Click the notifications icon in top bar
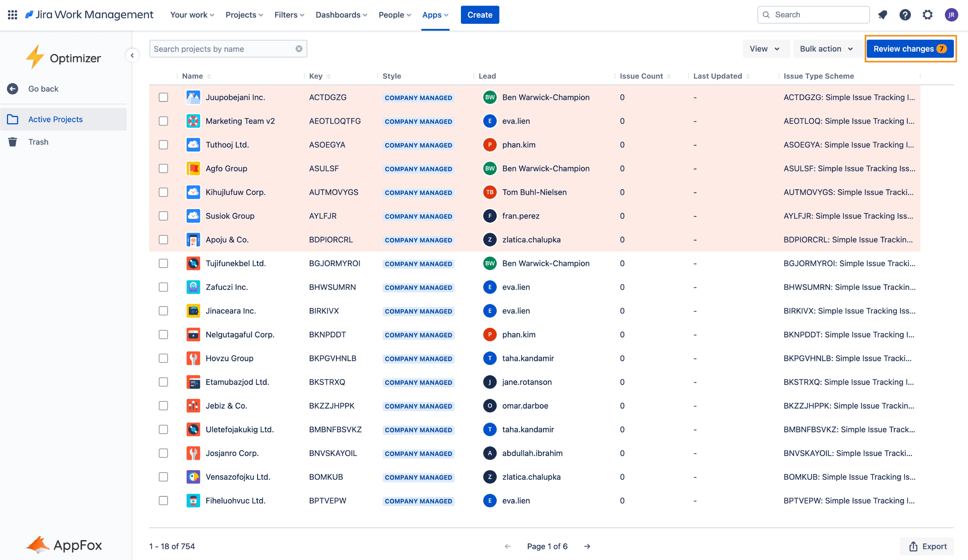 click(x=882, y=15)
